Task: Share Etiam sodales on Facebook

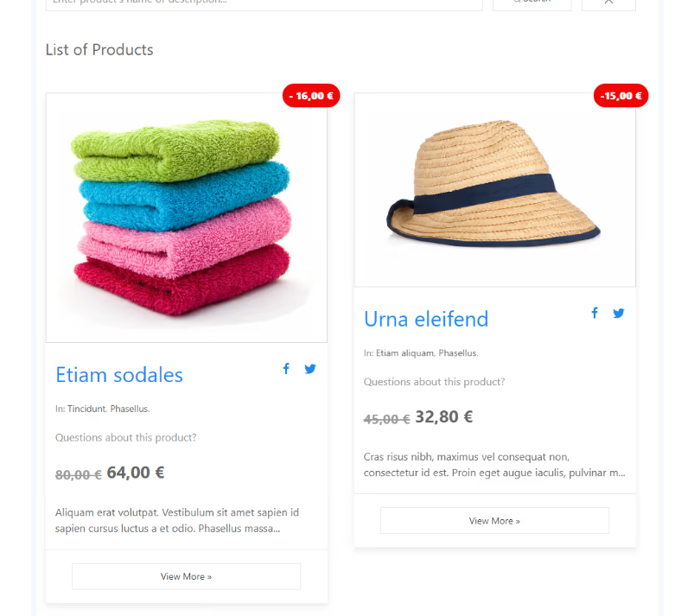Action: [286, 369]
